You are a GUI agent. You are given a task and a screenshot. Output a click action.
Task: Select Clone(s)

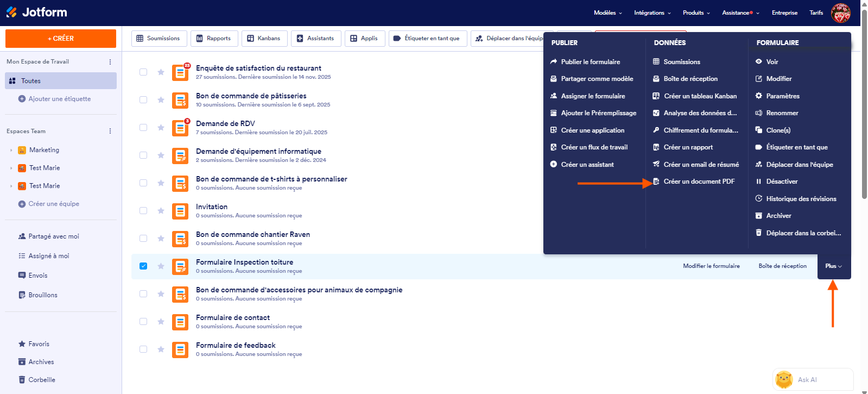pos(773,130)
